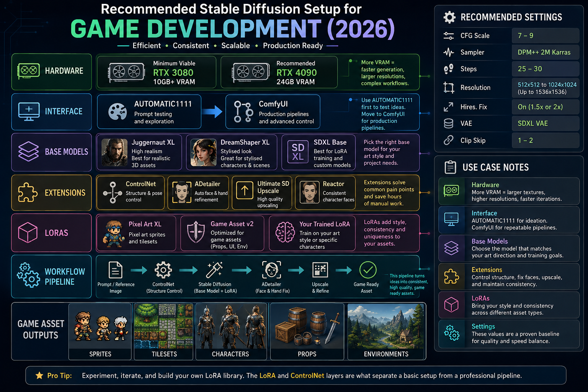
Task: Click the gear icon beside Recommended Settings title
Action: [x=449, y=17]
